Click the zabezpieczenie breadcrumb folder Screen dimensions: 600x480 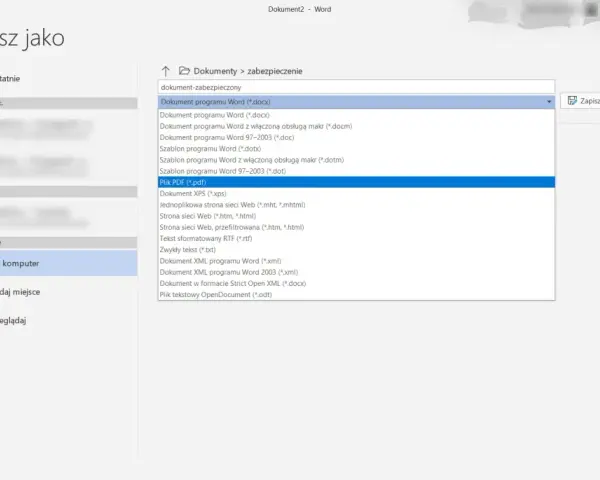(x=275, y=71)
